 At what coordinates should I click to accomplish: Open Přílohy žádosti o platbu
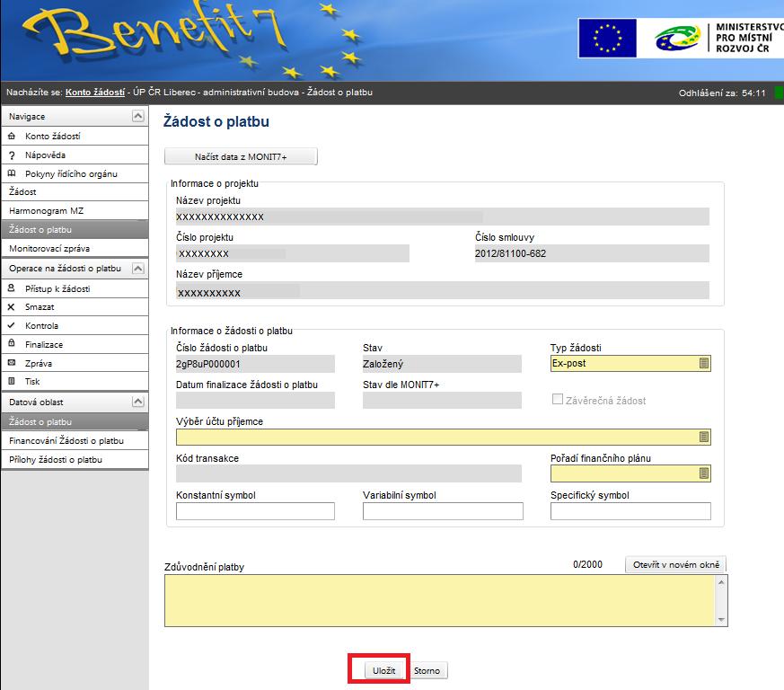click(75, 459)
